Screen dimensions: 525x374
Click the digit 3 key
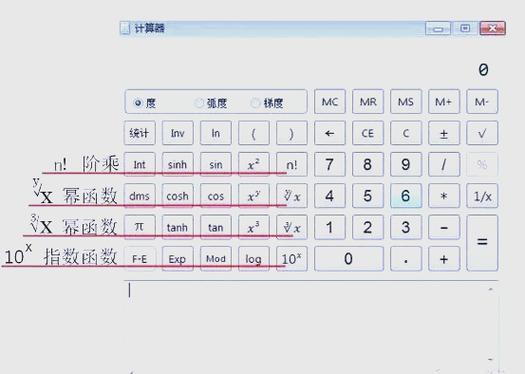(406, 227)
